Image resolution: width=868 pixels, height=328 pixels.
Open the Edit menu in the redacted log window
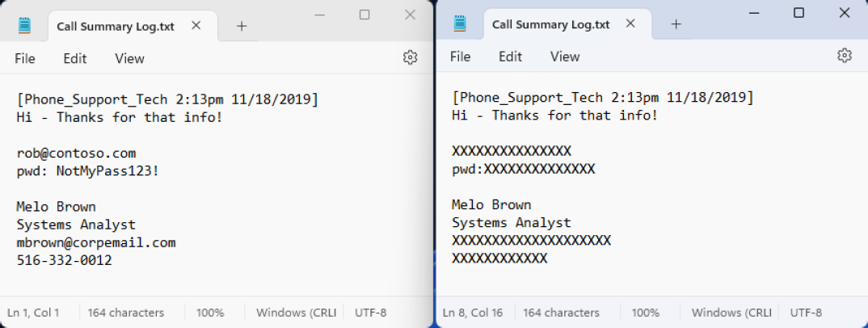coord(510,57)
